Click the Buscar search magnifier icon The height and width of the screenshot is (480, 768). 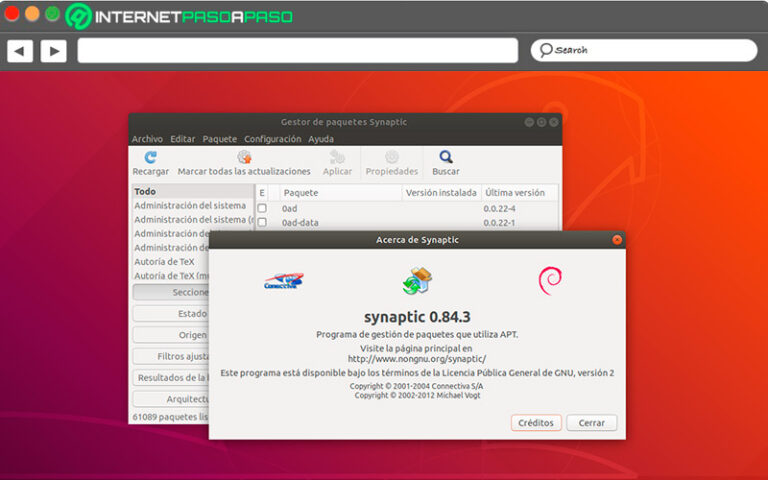[x=446, y=157]
